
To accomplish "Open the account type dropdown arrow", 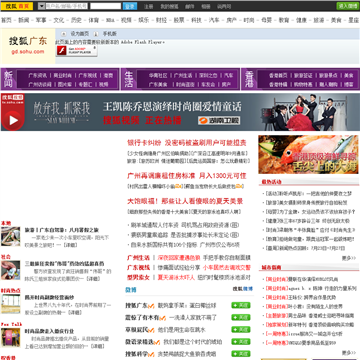I will tap(41, 6).
